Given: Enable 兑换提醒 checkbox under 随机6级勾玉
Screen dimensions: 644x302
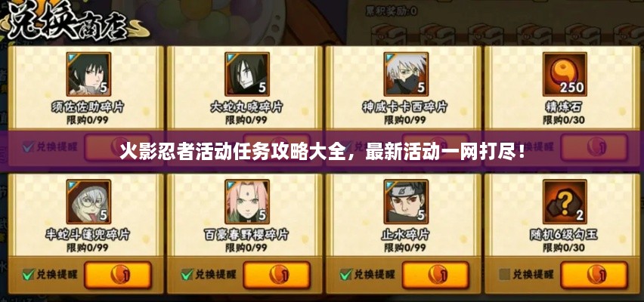Looking at the screenshot, I should coord(505,274).
